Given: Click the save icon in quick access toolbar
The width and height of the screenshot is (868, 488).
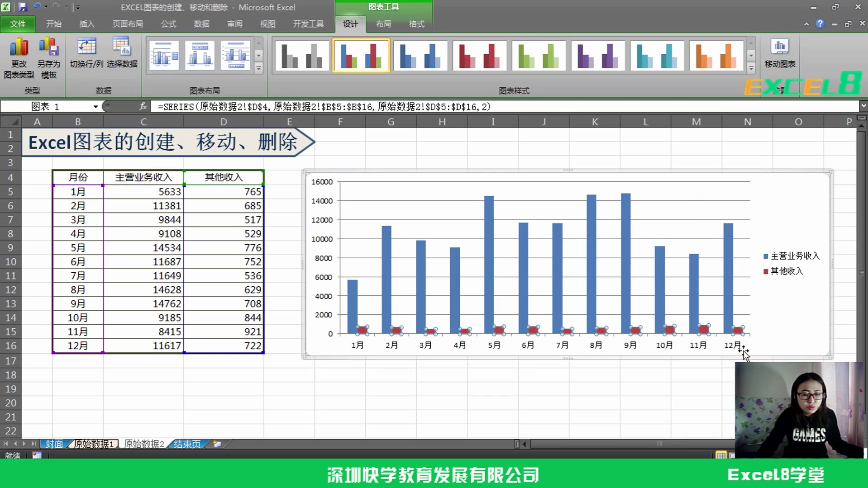Looking at the screenshot, I should pos(22,7).
